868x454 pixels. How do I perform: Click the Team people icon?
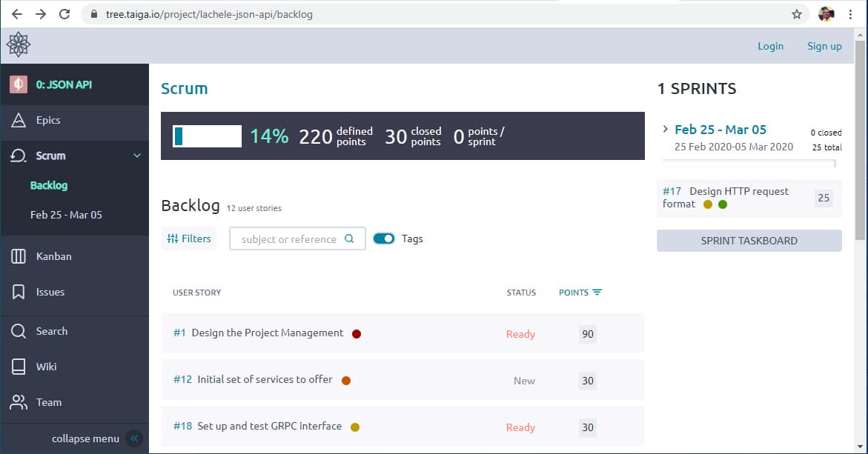coord(19,402)
